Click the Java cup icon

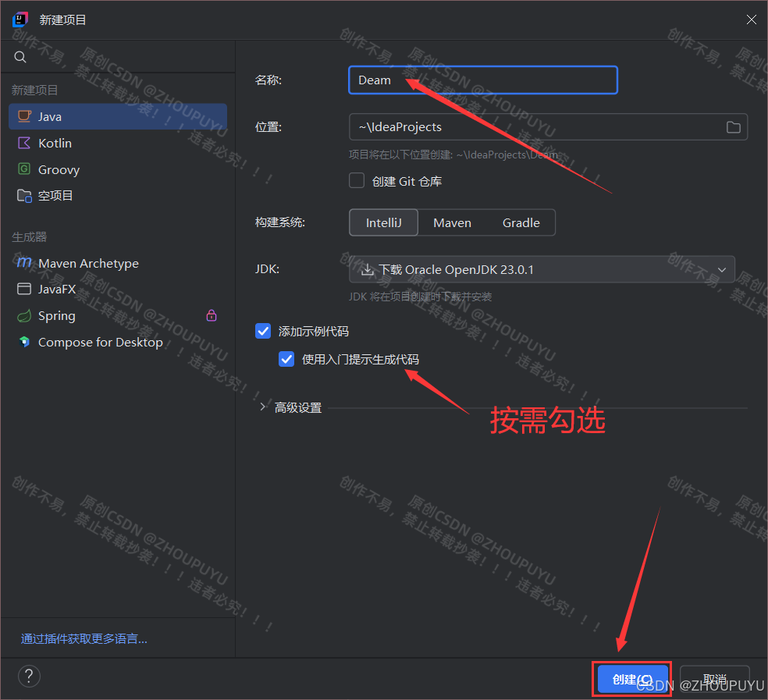[24, 116]
